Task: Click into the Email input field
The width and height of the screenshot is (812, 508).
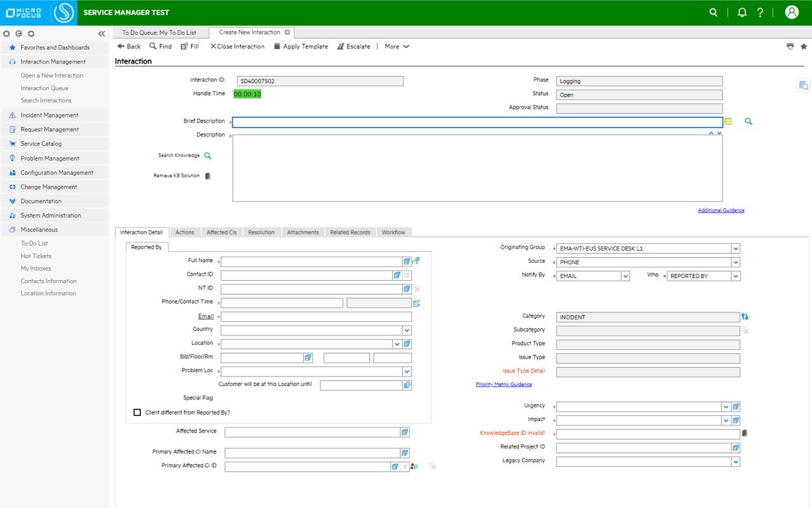Action: click(x=316, y=317)
